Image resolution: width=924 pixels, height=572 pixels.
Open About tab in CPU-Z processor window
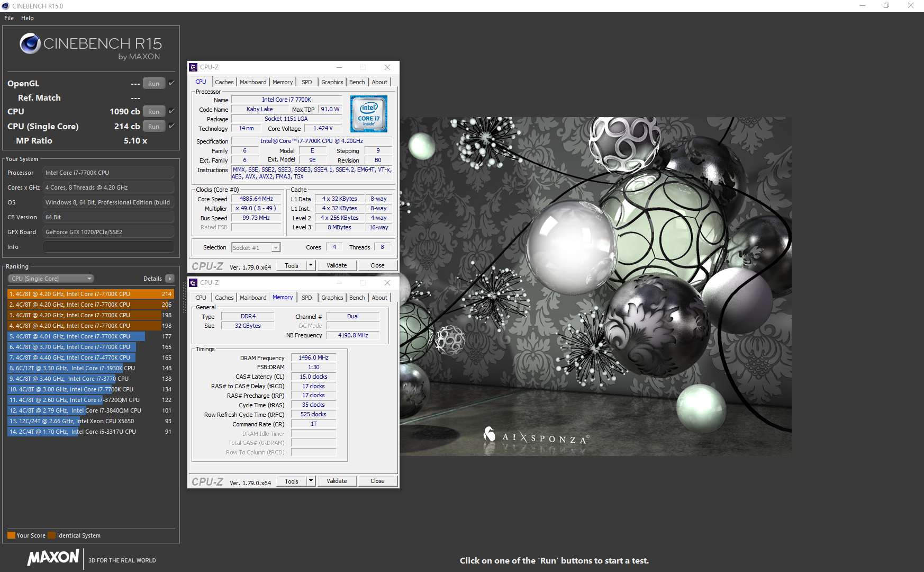[379, 82]
